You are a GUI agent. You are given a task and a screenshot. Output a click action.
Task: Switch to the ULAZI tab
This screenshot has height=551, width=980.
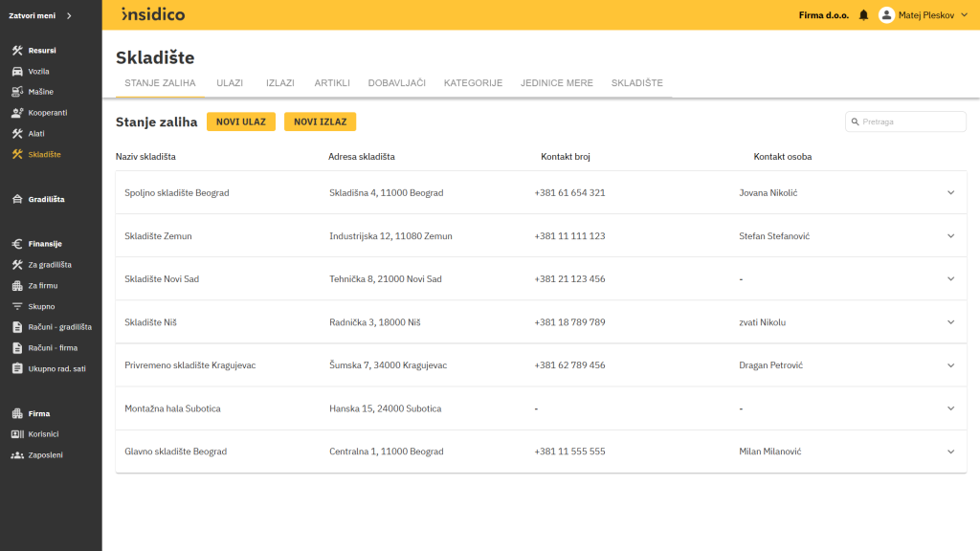click(230, 83)
